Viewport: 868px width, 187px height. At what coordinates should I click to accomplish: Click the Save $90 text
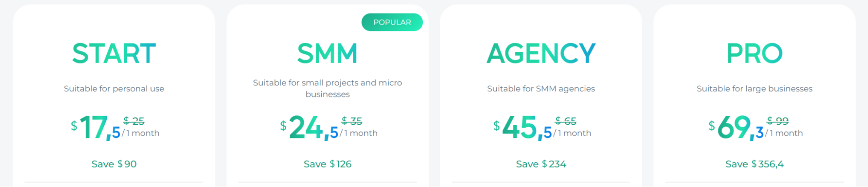[x=114, y=164]
